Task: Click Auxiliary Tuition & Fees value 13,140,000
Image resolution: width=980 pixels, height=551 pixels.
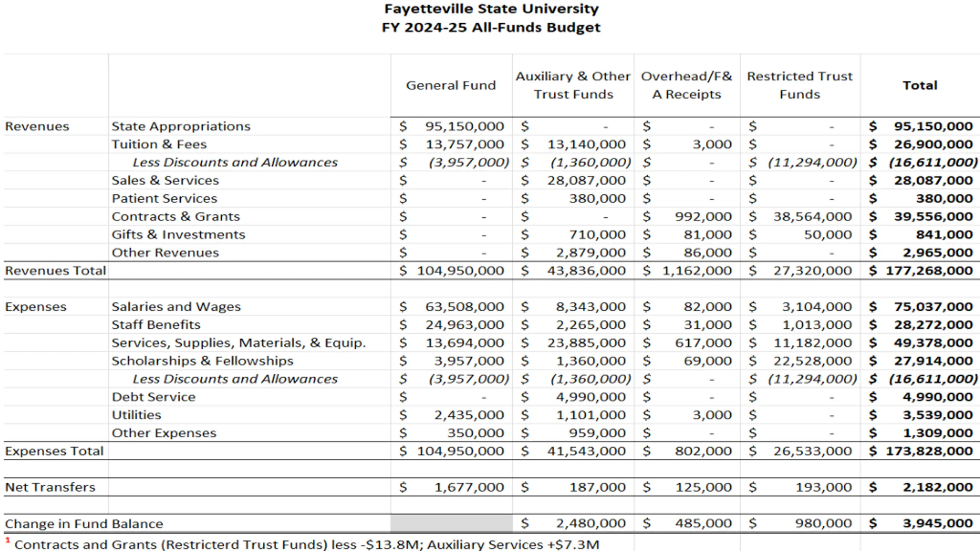Action: (x=586, y=145)
